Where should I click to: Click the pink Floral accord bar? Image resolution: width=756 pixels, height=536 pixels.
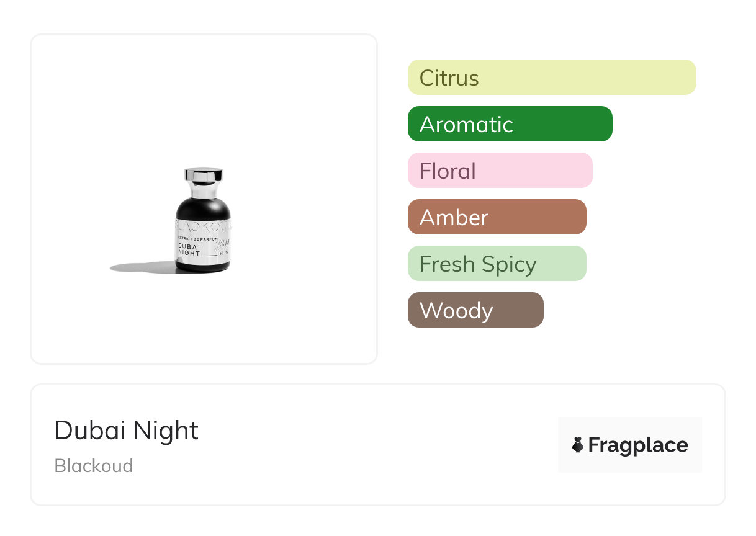coord(500,171)
